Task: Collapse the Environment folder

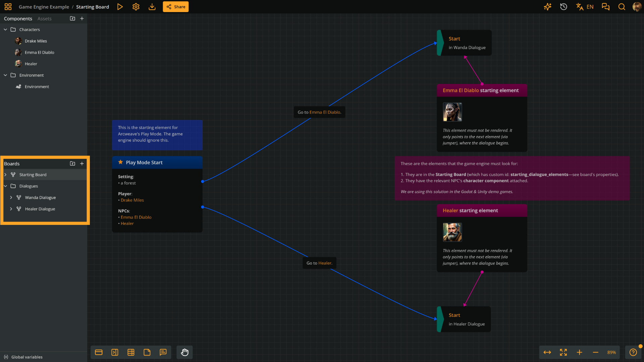Action: (5, 75)
